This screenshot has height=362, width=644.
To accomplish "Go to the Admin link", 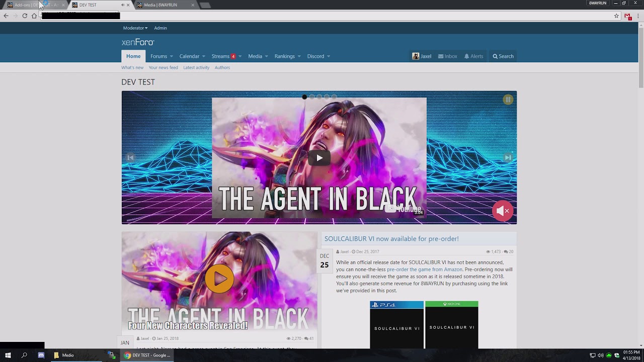I will (x=160, y=28).
